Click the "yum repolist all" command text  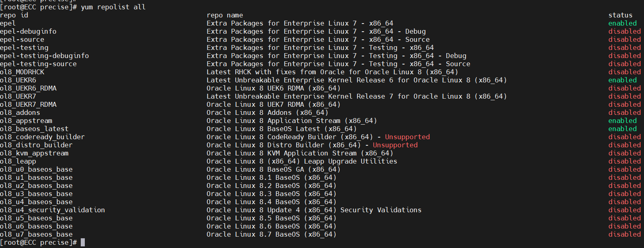tap(113, 7)
